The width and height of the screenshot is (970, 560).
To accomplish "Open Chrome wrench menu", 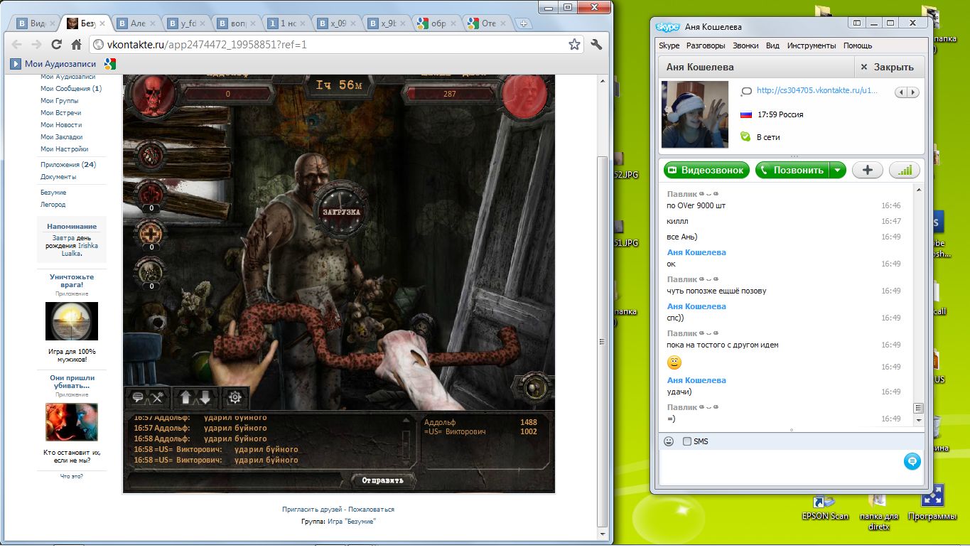I will point(597,45).
